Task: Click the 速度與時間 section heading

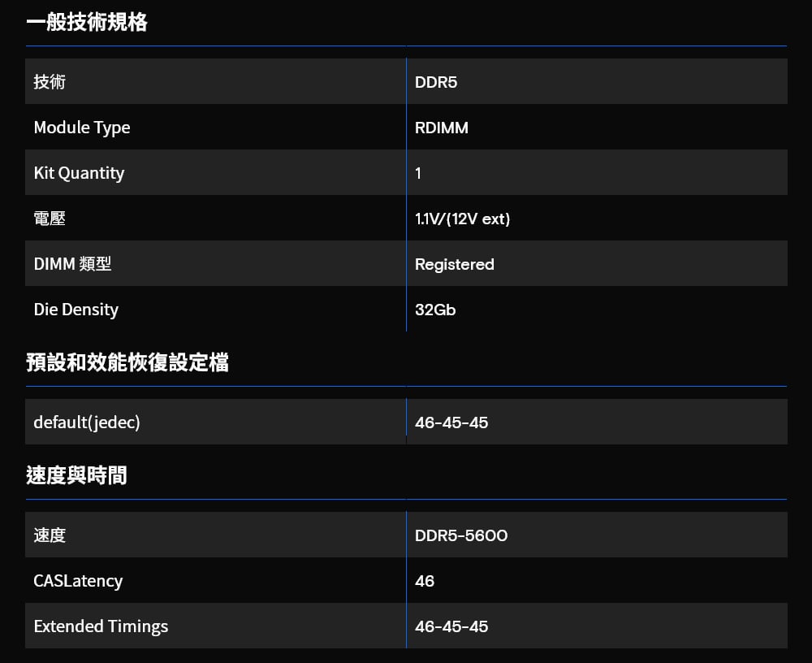Action: (x=76, y=475)
